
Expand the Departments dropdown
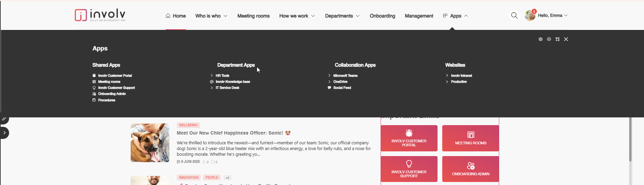(x=342, y=16)
